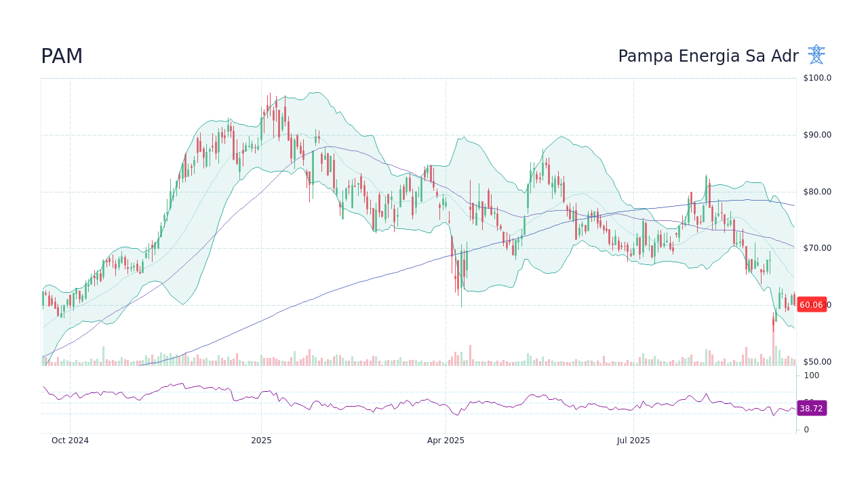
Task: Click the $100.0 price axis label
Action: pyautogui.click(x=816, y=78)
